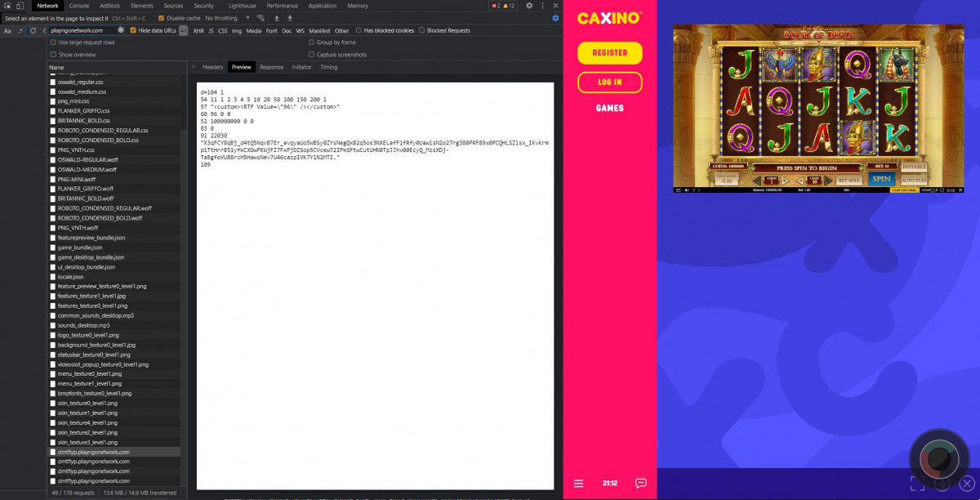
Task: Open the slot game menu icon
Action: (678, 190)
